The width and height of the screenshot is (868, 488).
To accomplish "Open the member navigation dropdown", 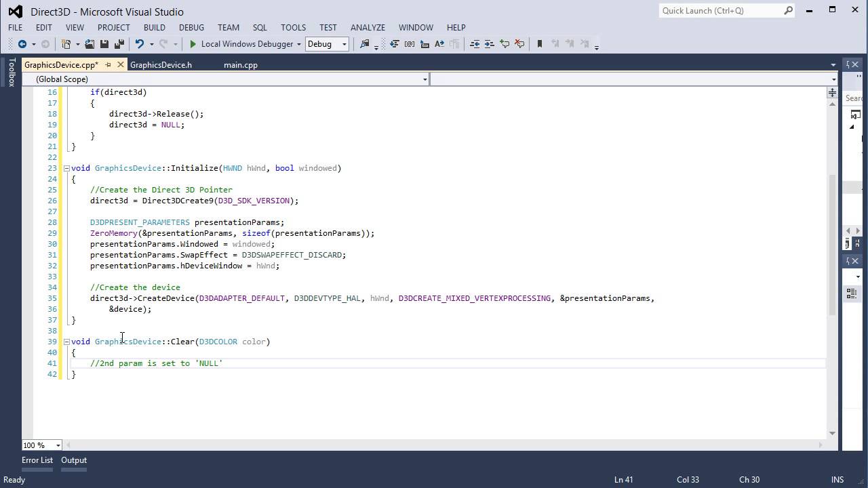I will (x=634, y=79).
